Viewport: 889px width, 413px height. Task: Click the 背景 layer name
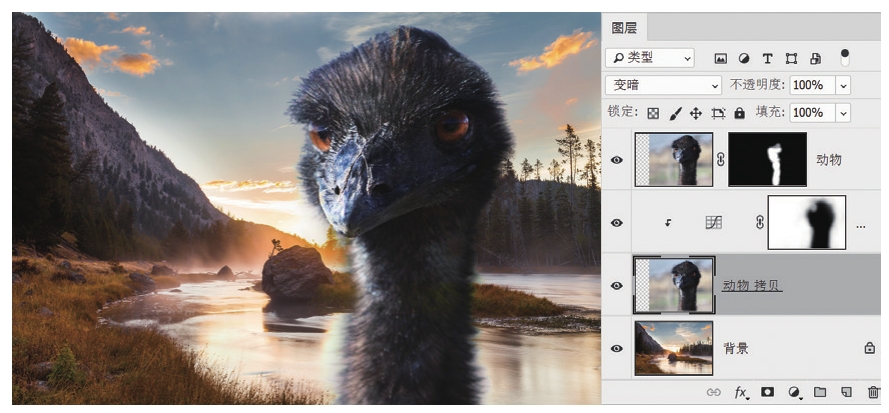[736, 348]
